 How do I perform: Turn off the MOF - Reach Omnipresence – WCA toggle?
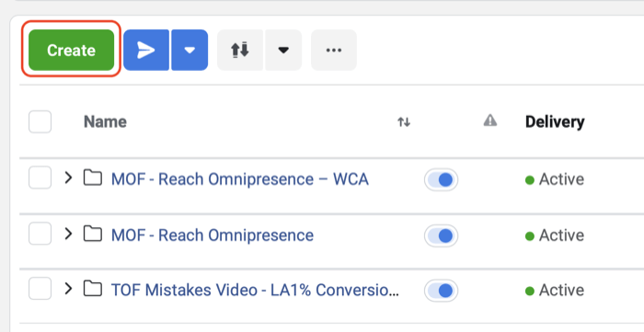pyautogui.click(x=441, y=179)
